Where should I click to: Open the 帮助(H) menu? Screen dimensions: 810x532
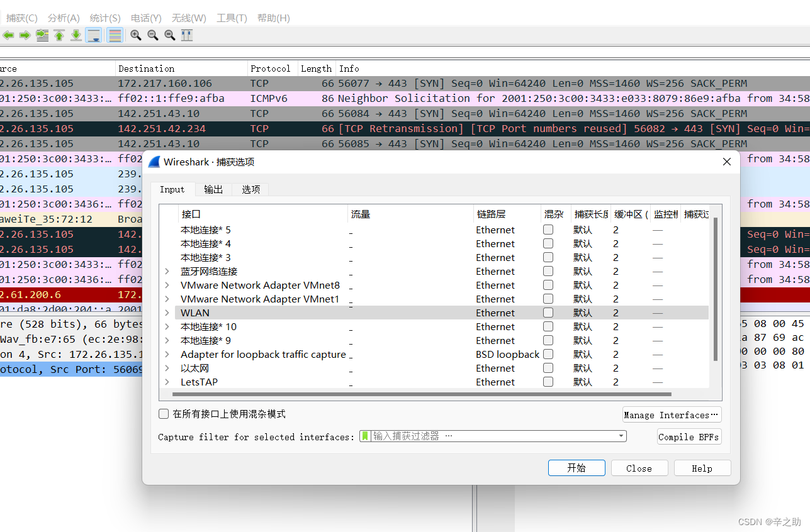click(x=274, y=18)
